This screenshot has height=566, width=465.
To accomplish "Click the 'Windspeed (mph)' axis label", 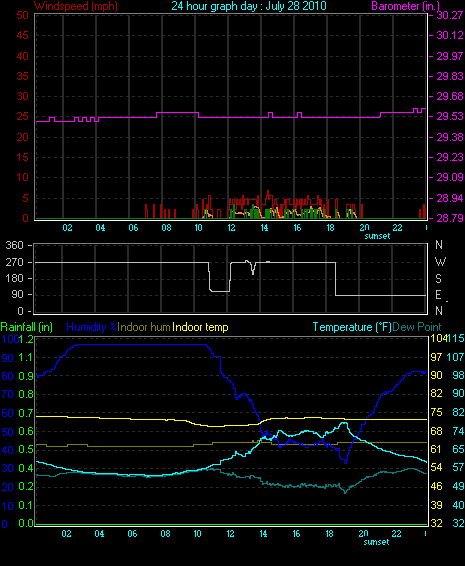I will (x=76, y=6).
